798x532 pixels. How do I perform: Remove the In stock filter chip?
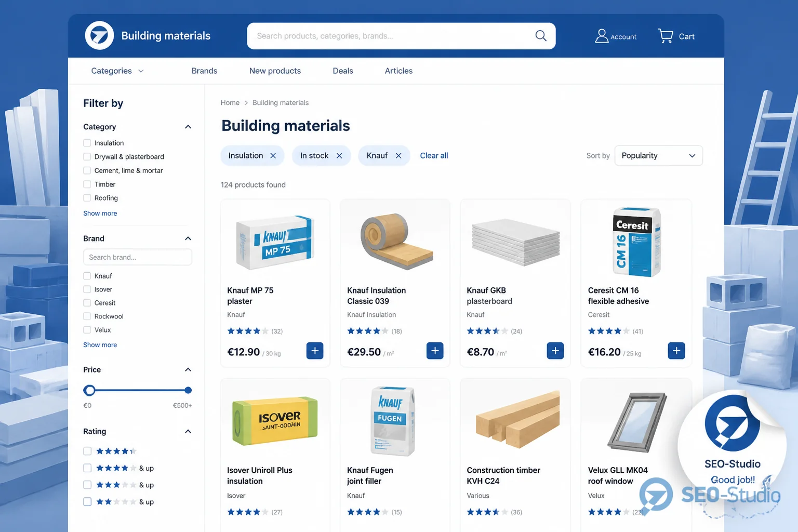click(x=339, y=155)
